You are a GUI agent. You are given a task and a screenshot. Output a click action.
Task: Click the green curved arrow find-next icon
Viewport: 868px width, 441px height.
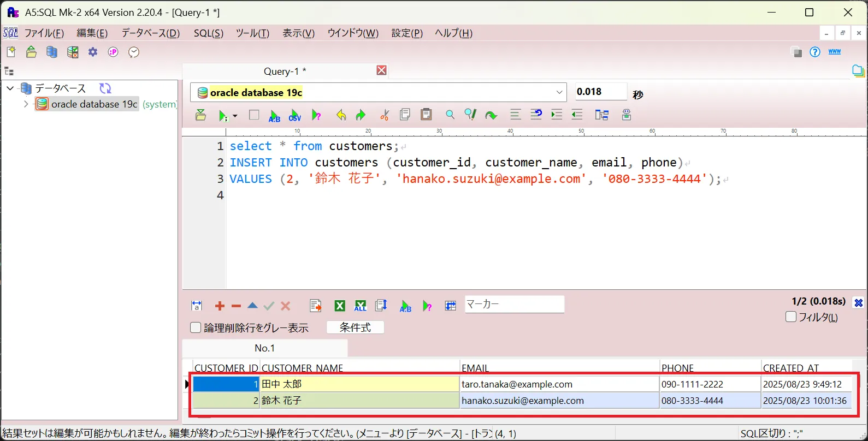tap(491, 115)
